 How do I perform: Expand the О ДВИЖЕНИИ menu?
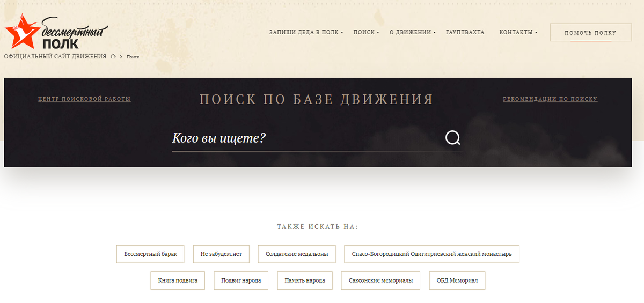(x=412, y=32)
